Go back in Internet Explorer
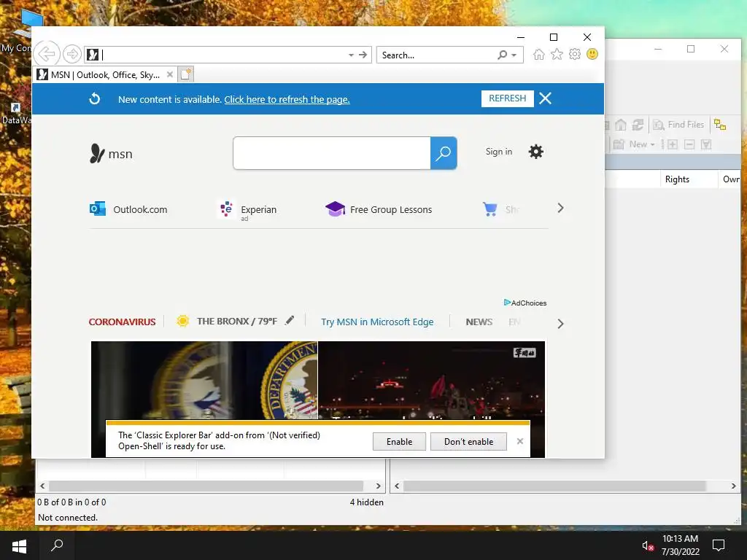The image size is (747, 560). pyautogui.click(x=47, y=54)
